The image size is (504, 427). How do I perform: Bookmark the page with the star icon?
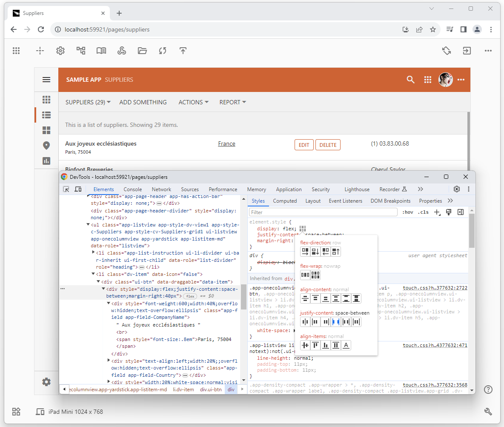coord(433,29)
